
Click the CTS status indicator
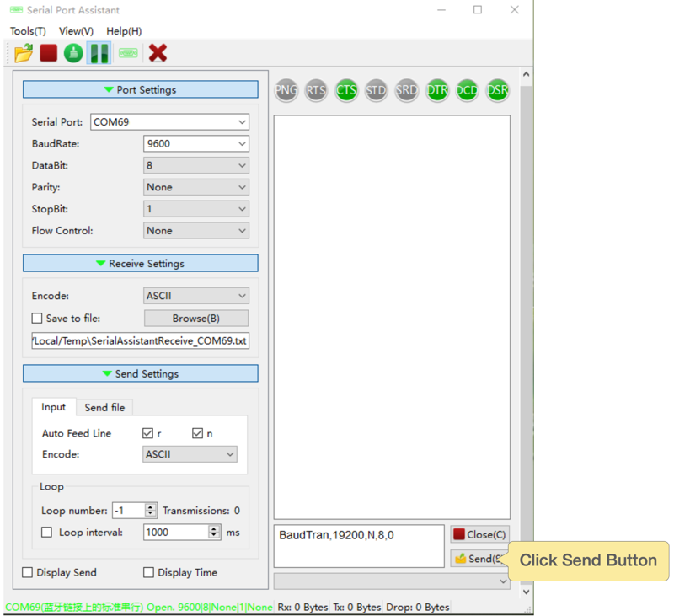click(x=346, y=90)
